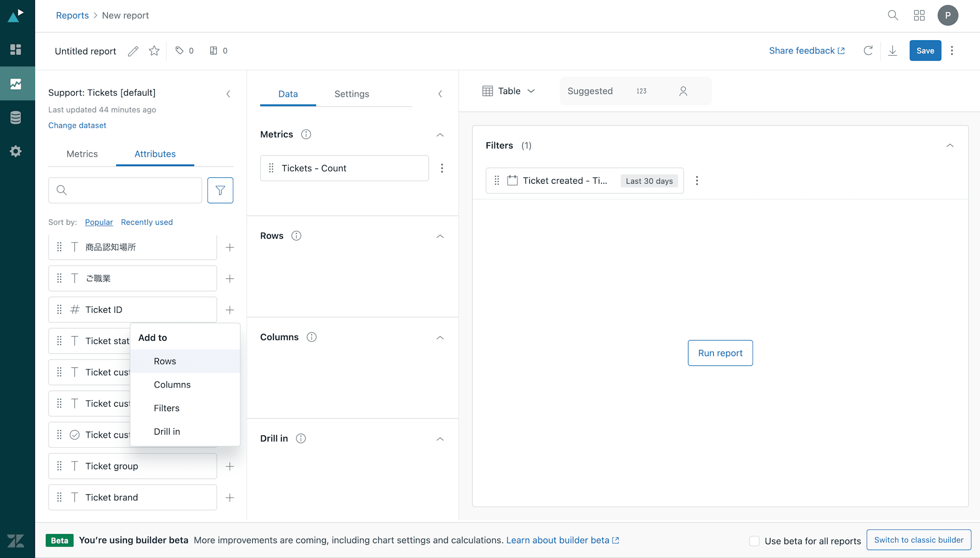The height and width of the screenshot is (558, 980).
Task: Toggle the Table view selector dropdown
Action: coord(509,90)
